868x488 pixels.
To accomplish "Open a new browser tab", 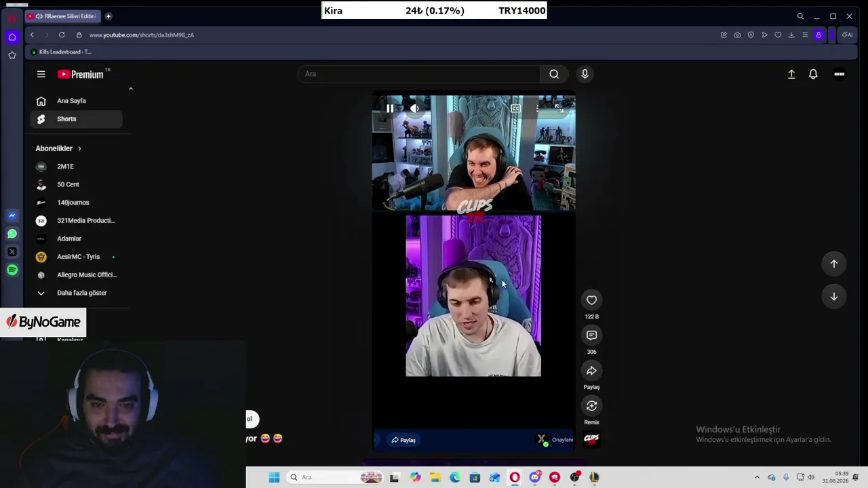I will coord(108,16).
